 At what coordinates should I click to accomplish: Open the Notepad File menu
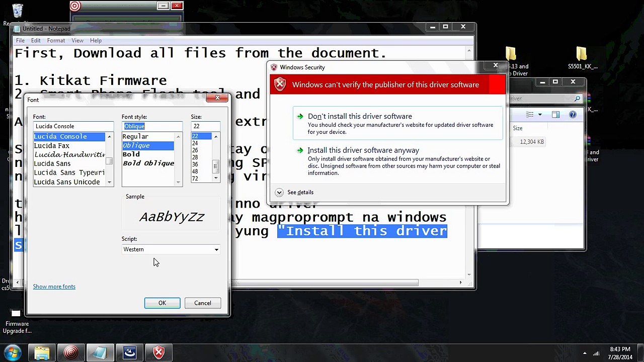20,40
